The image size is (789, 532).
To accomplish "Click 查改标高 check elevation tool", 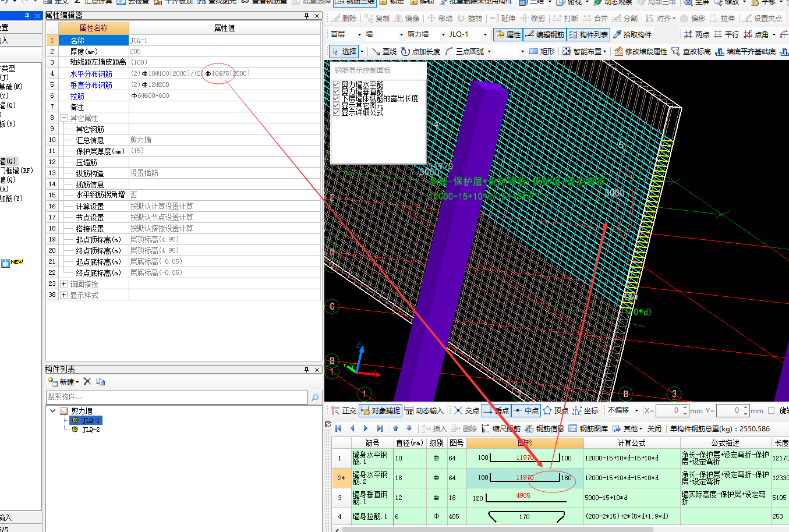I will (691, 52).
